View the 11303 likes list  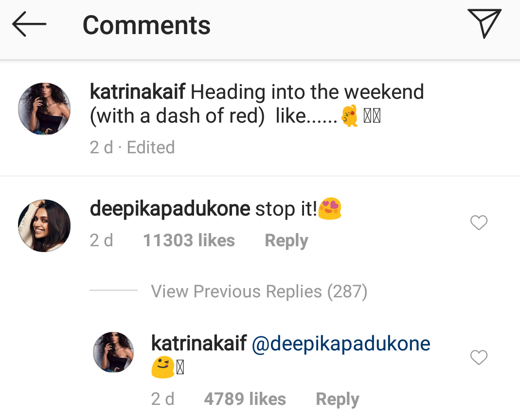coord(189,240)
